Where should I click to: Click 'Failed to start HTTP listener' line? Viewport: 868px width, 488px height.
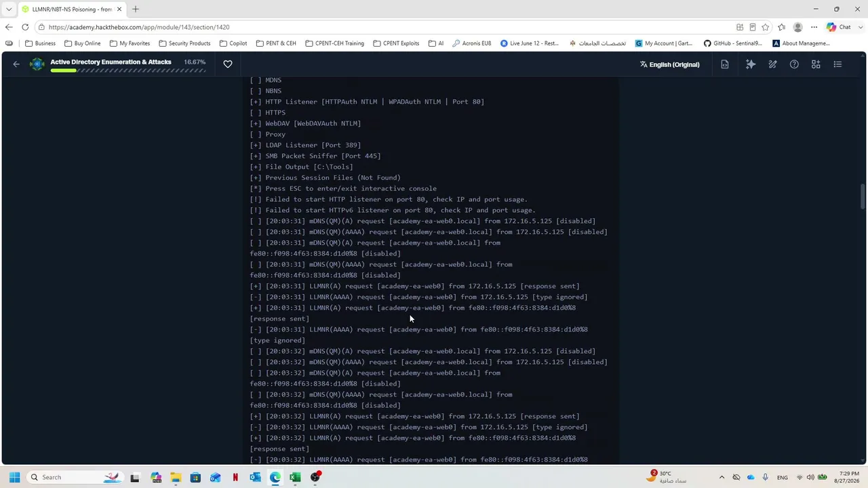(x=389, y=199)
